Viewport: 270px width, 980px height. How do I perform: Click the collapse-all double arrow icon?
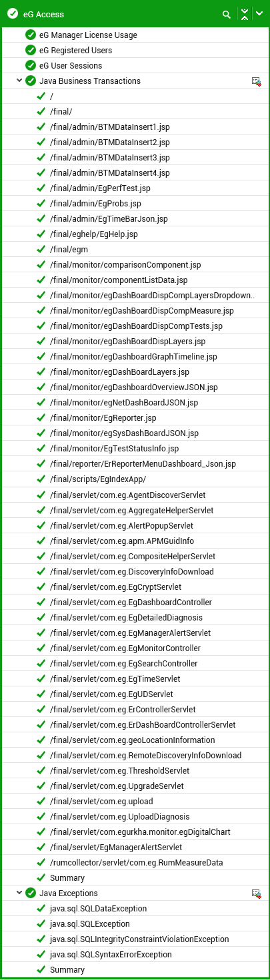245,14
